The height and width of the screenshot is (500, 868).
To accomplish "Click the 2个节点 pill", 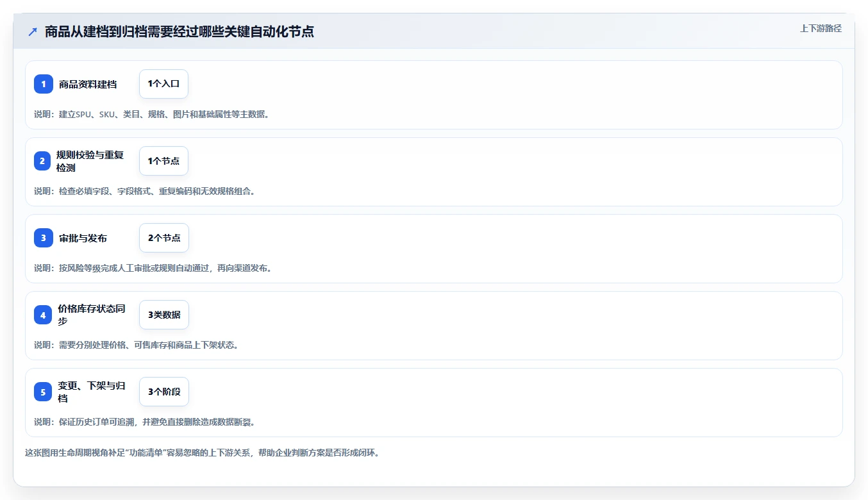I will click(164, 238).
